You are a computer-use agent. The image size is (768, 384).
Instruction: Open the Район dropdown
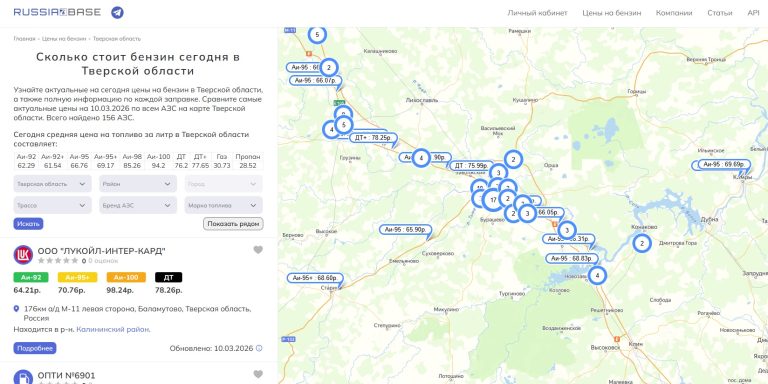pyautogui.click(x=138, y=184)
